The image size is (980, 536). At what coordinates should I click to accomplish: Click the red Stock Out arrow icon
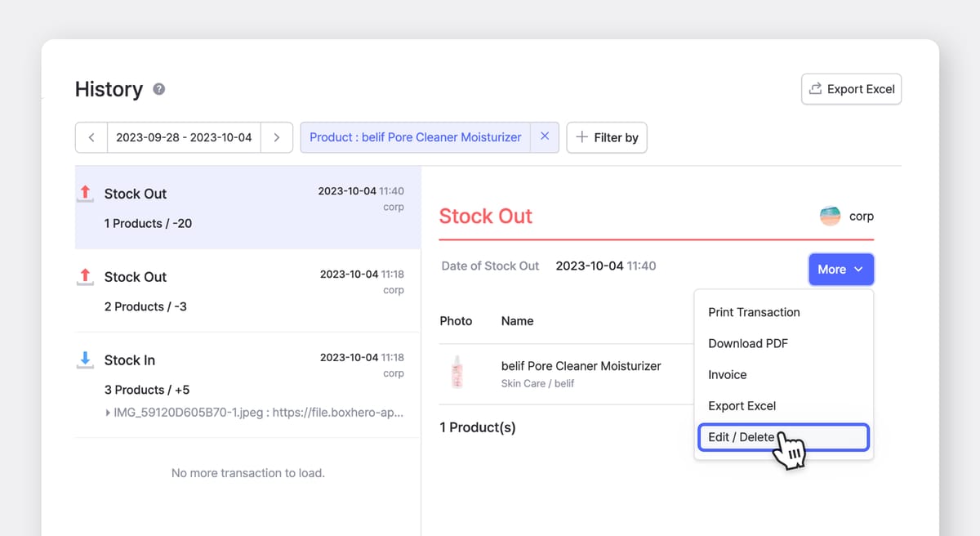[x=85, y=191]
